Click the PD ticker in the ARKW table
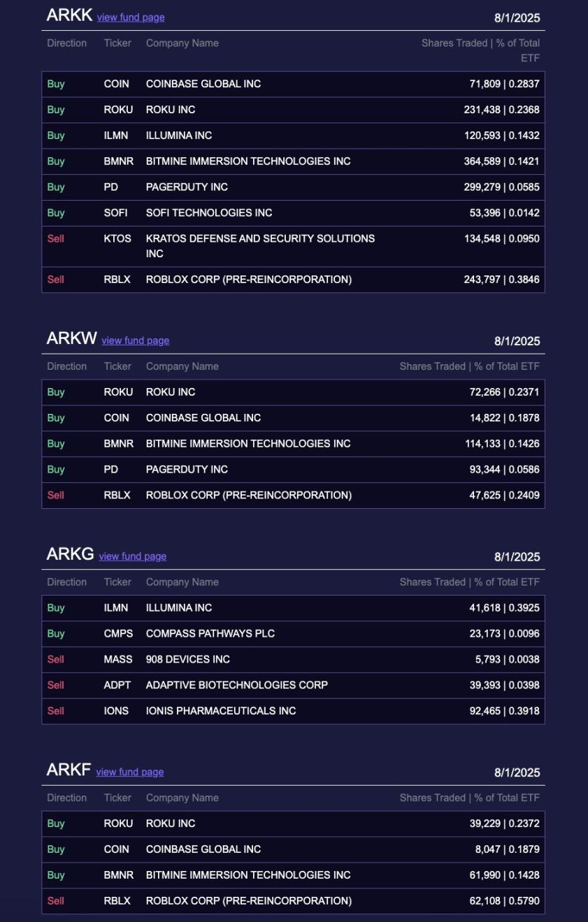The width and height of the screenshot is (588, 922). (110, 470)
